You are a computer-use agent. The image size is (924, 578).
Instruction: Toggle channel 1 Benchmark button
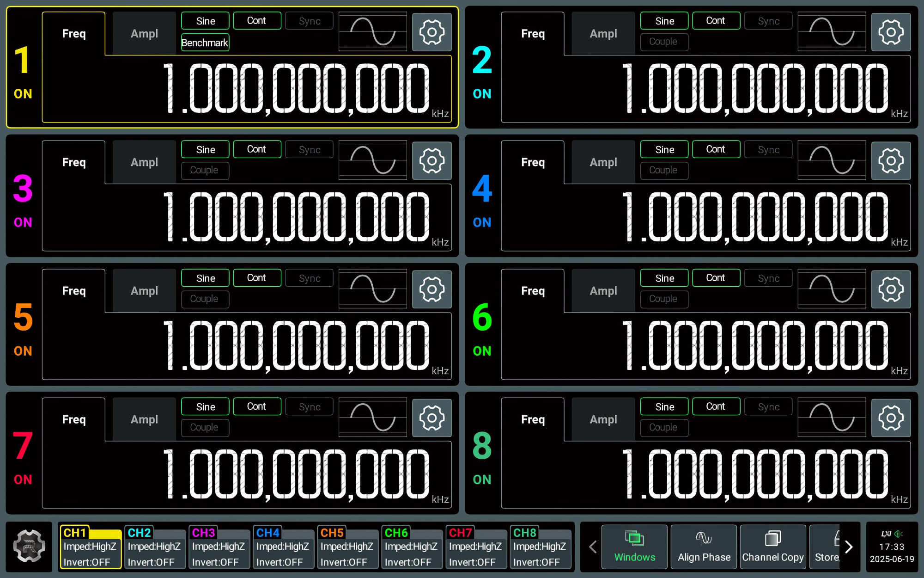point(205,43)
